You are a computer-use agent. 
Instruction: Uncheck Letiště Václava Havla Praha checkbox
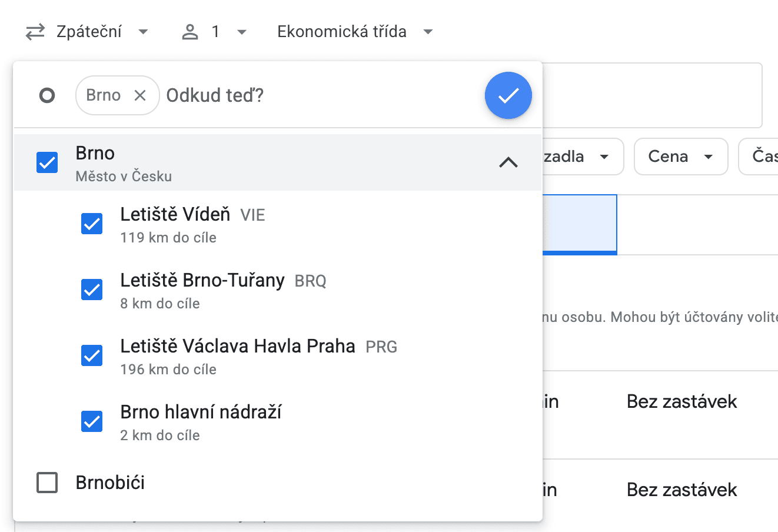coord(92,355)
